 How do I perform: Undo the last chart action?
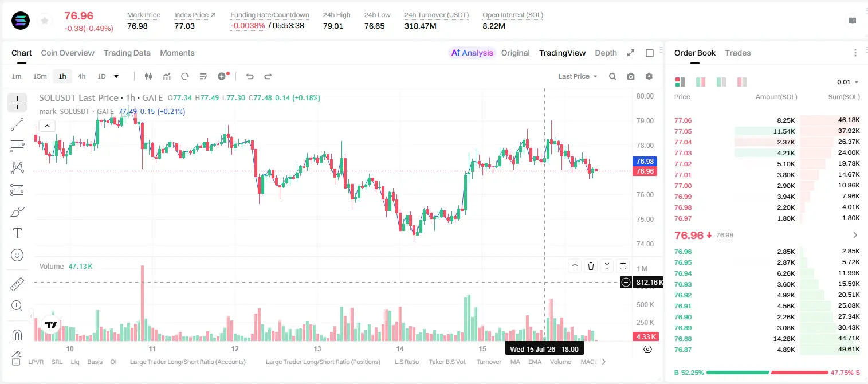(x=249, y=76)
